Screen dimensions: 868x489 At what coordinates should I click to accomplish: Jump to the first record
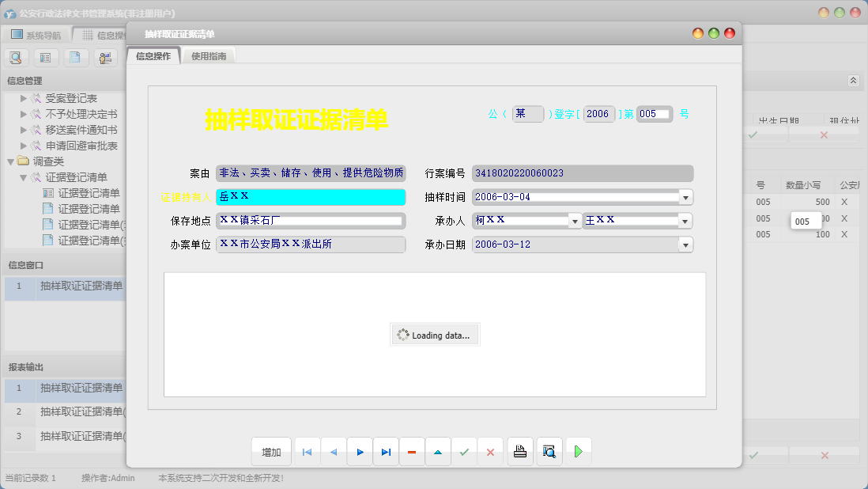pos(308,452)
